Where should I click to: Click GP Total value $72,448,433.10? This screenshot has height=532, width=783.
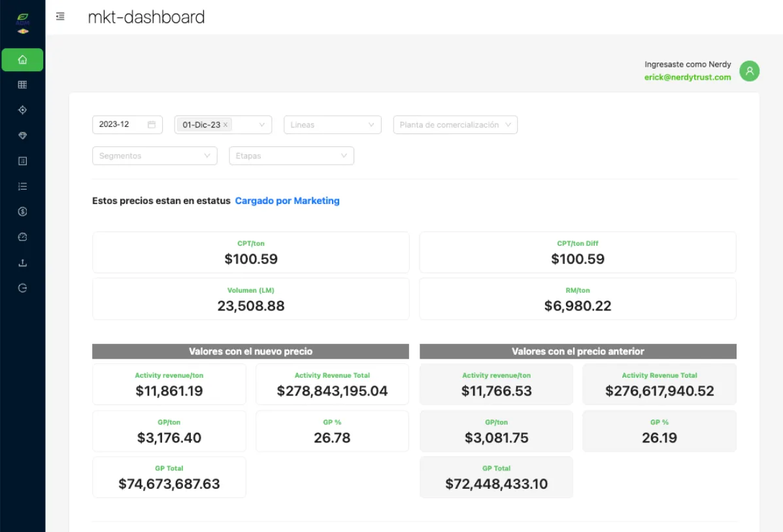496,484
